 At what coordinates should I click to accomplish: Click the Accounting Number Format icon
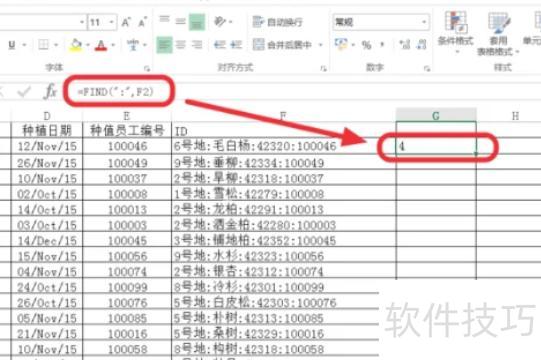pyautogui.click(x=341, y=45)
